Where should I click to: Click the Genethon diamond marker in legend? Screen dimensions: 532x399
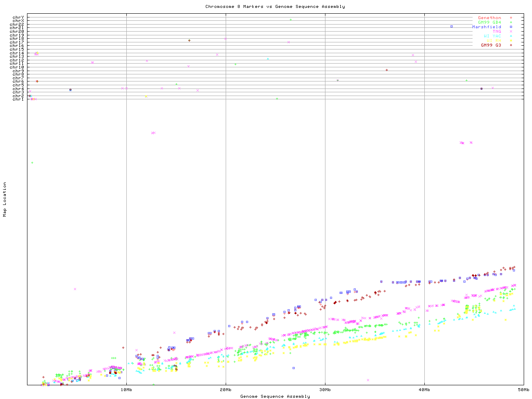click(x=511, y=18)
